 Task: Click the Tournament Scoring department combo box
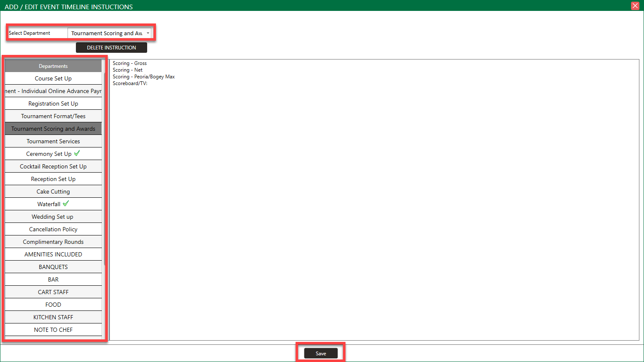(x=106, y=33)
